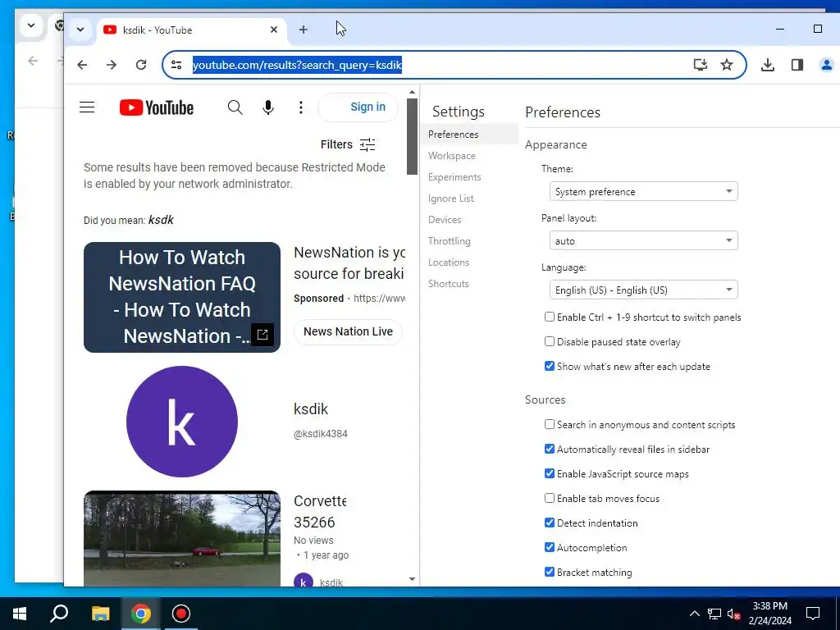Close the ksdik - YouTube tab

(x=274, y=30)
